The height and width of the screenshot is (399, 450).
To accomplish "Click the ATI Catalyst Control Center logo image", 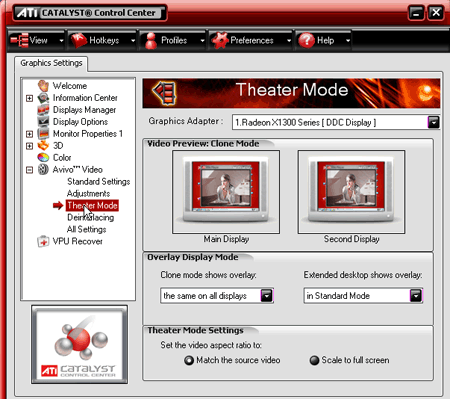I will (80, 344).
